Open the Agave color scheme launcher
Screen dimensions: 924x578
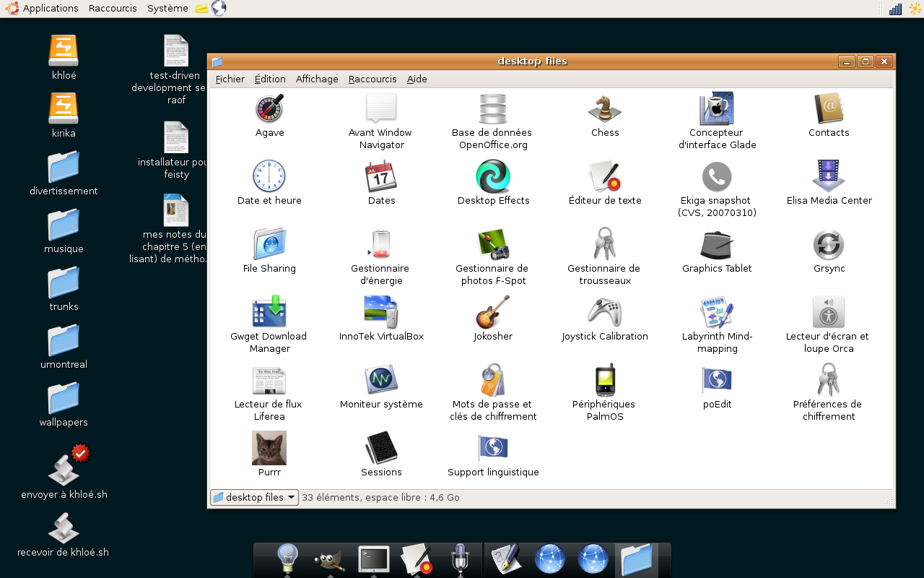pyautogui.click(x=269, y=108)
